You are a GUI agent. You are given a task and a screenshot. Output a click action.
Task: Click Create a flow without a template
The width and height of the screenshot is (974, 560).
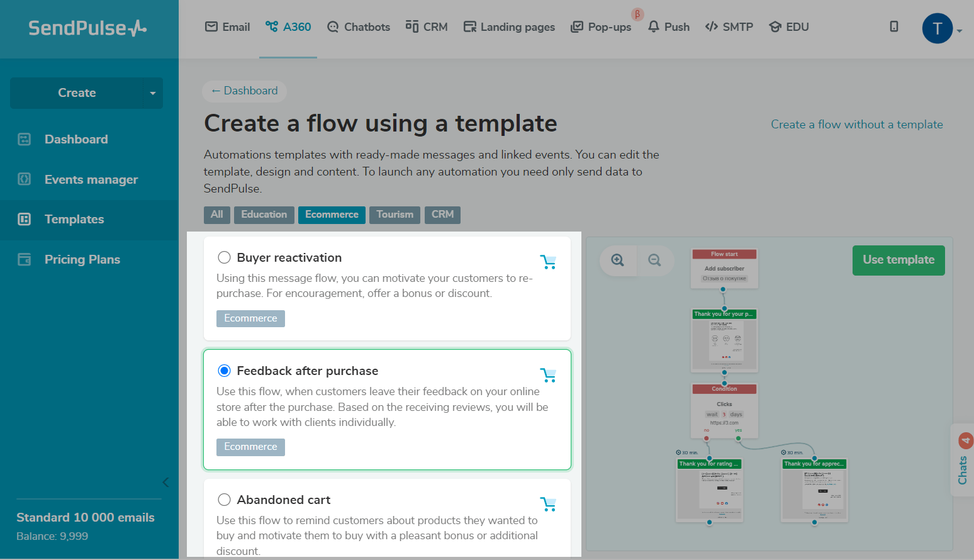pos(856,125)
